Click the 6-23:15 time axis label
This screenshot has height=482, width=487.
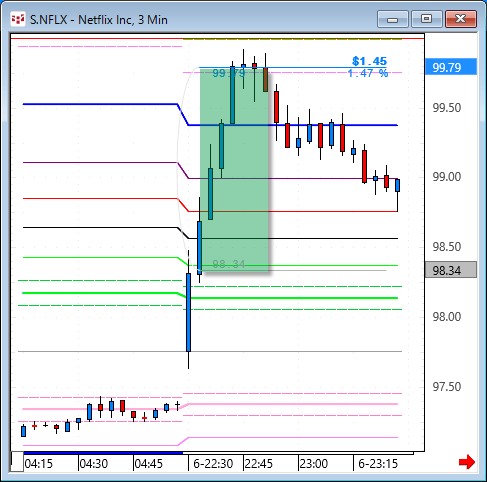click(378, 464)
